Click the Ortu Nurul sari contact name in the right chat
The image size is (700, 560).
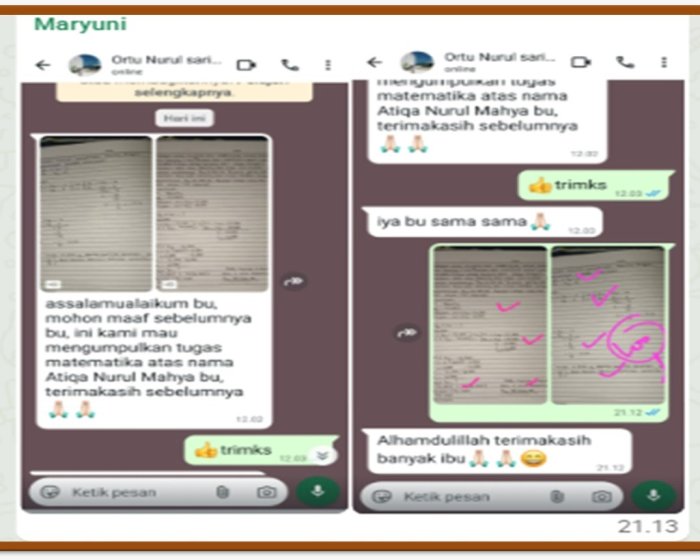(x=499, y=57)
